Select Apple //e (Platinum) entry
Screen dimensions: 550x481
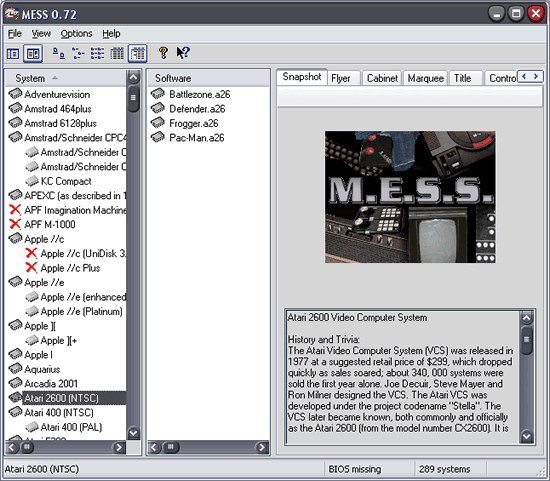click(x=81, y=312)
